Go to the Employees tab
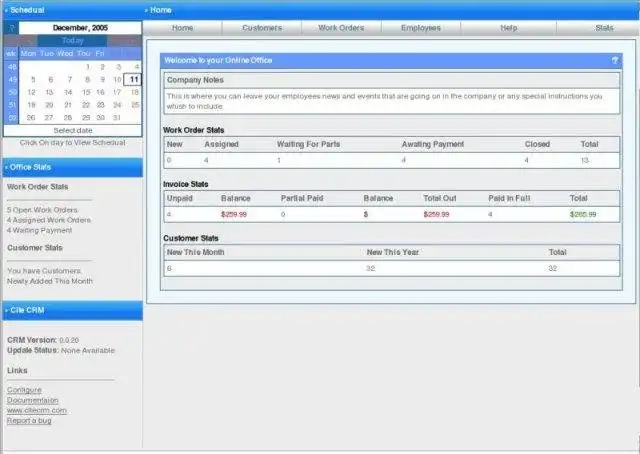The width and height of the screenshot is (640, 454). tap(421, 28)
